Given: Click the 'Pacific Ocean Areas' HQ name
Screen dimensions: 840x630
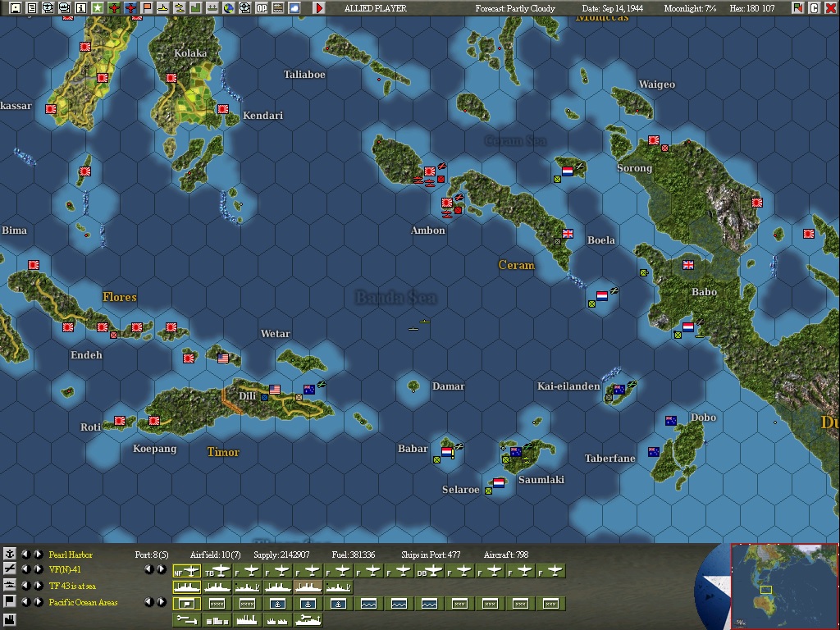Looking at the screenshot, I should (83, 603).
